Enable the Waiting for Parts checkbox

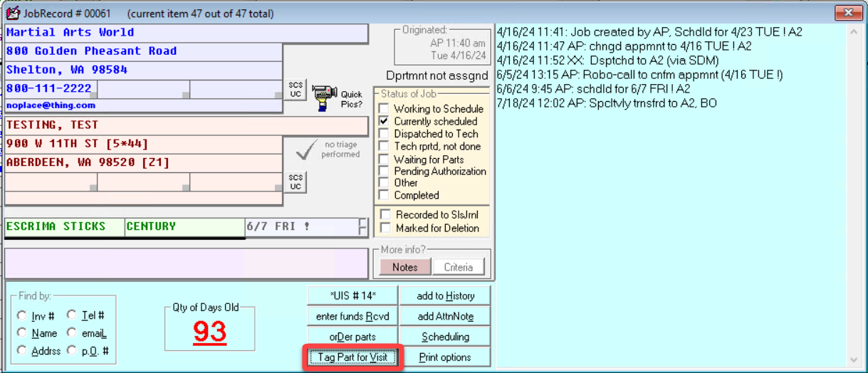coord(385,159)
